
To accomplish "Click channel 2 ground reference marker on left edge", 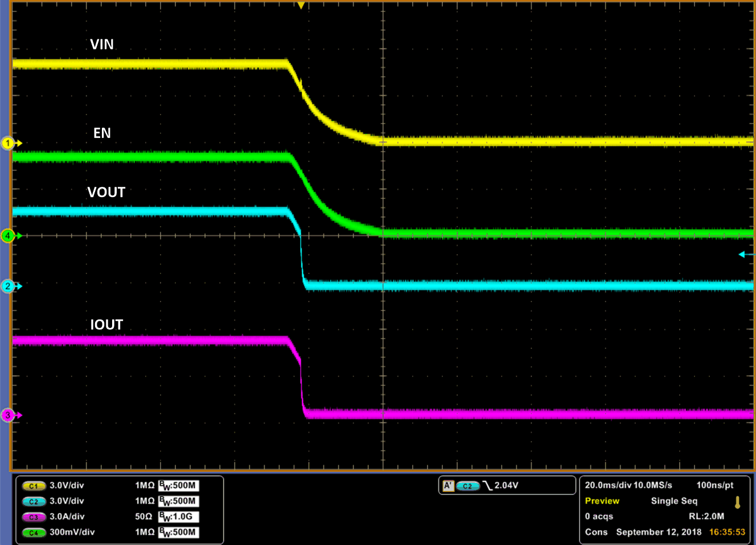I will pos(8,286).
